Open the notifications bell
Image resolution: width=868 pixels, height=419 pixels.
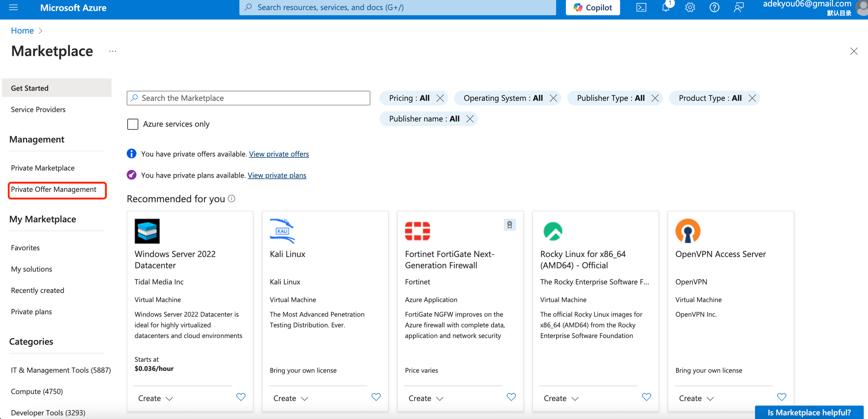666,7
